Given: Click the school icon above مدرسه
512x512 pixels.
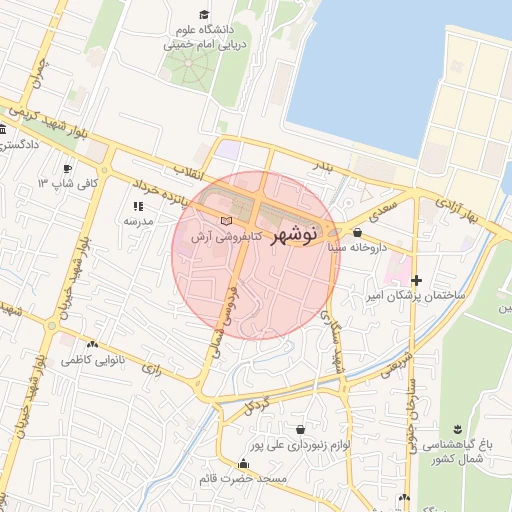Looking at the screenshot, I should click(138, 207).
